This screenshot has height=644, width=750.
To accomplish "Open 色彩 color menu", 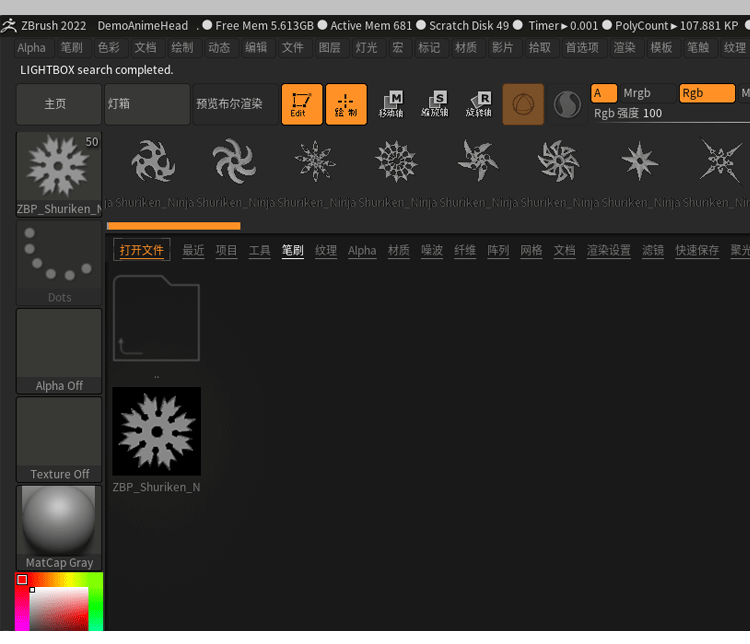I will click(x=109, y=48).
